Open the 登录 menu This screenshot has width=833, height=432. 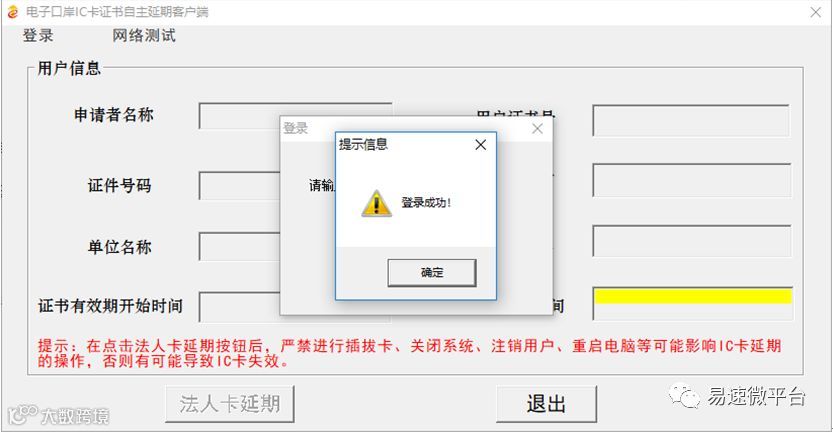click(x=38, y=36)
